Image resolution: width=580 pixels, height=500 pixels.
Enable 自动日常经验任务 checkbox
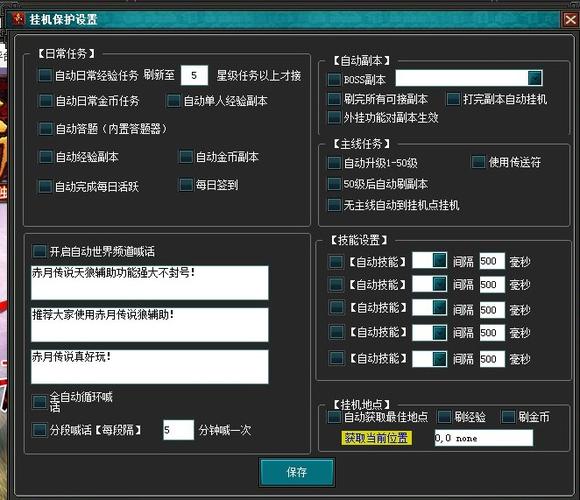coord(45,75)
